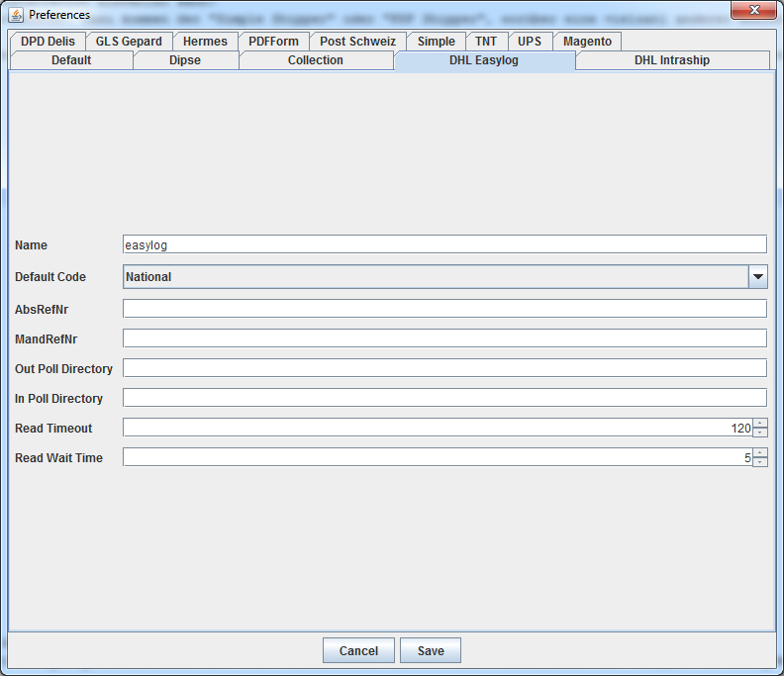Click the Out Poll Directory label
The width and height of the screenshot is (784, 676).
click(x=63, y=368)
